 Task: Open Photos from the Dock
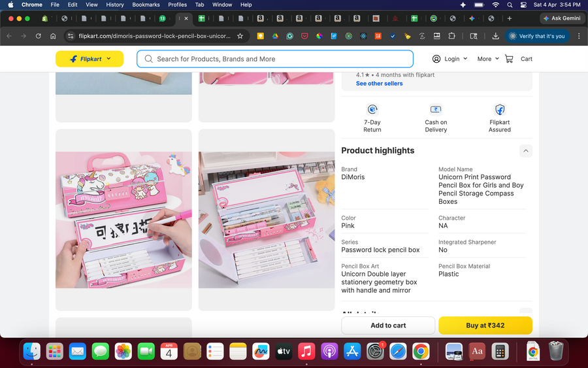(x=123, y=352)
